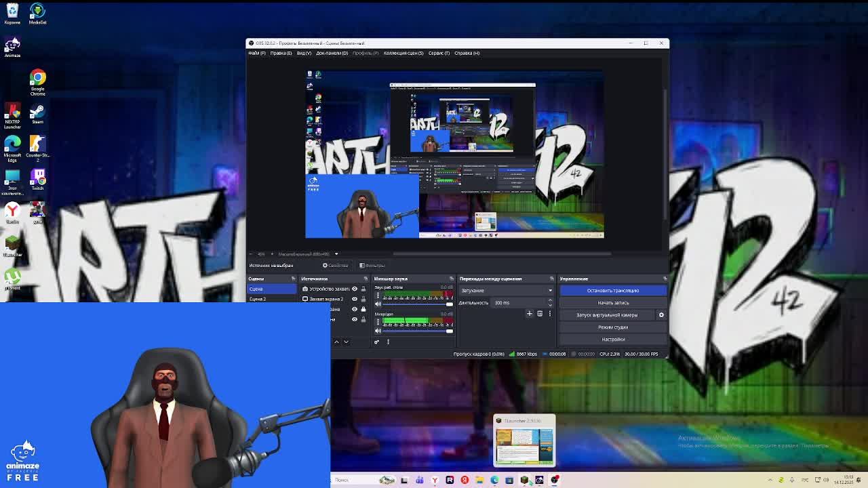Image resolution: width=868 pixels, height=488 pixels.
Task: Undock the Источники panel
Action: point(366,279)
